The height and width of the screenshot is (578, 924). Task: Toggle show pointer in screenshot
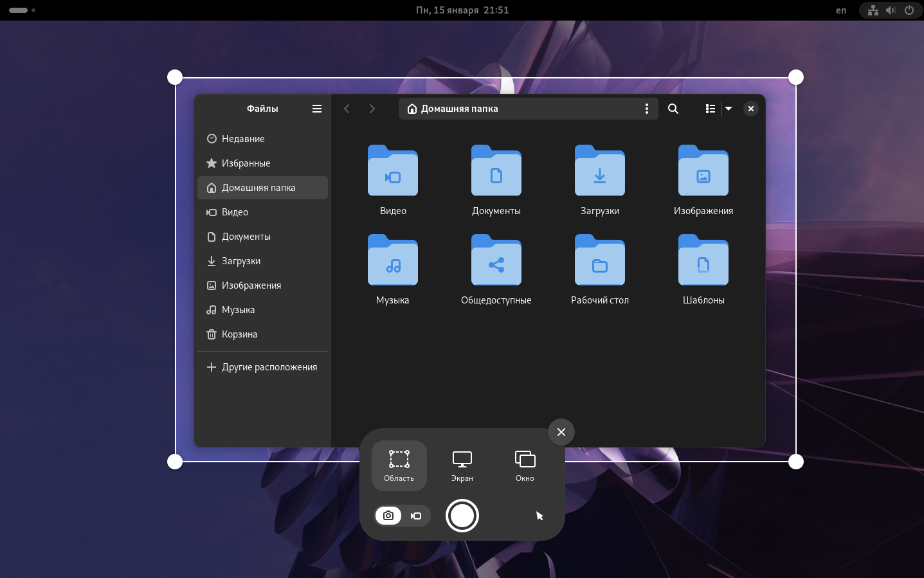(x=539, y=516)
